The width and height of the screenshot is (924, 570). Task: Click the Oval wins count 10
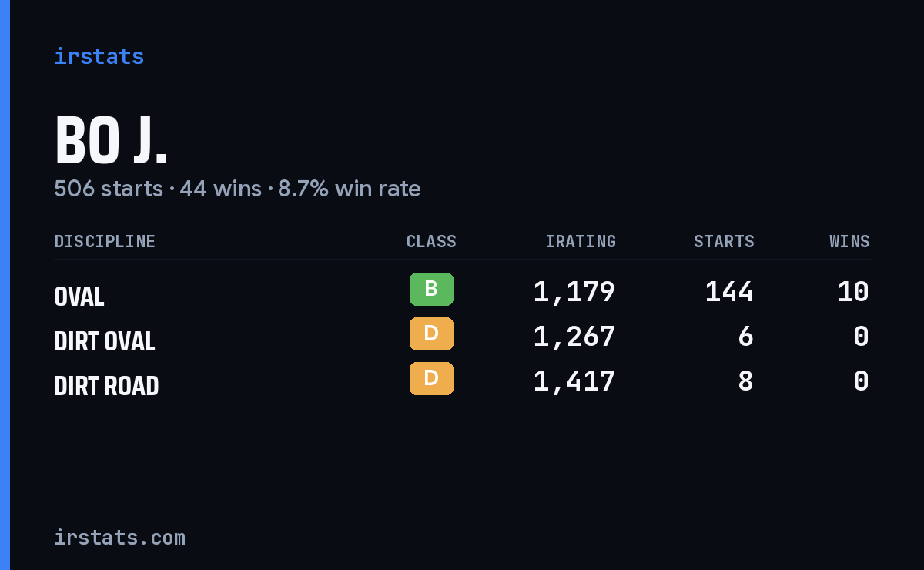(x=853, y=292)
